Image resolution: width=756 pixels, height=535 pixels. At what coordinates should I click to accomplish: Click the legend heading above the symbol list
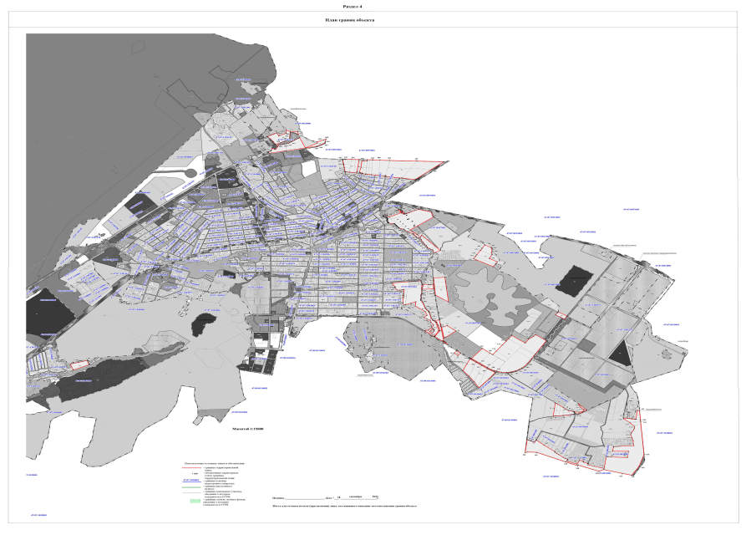(x=216, y=461)
